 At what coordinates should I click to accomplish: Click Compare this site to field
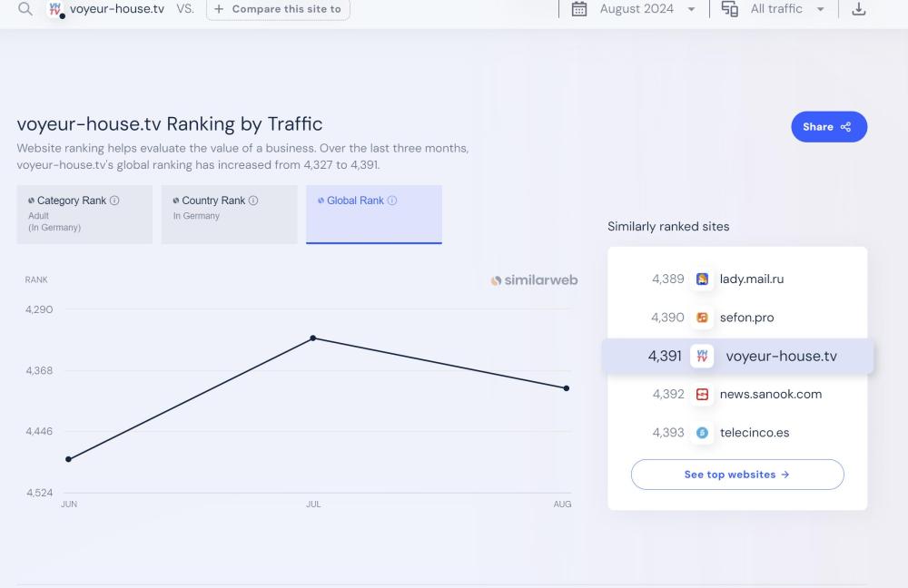pos(278,9)
